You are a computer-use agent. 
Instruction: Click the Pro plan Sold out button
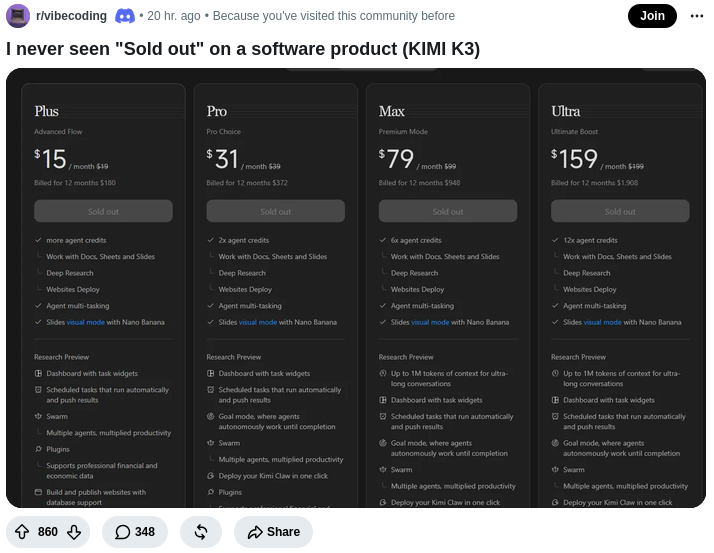coord(275,211)
